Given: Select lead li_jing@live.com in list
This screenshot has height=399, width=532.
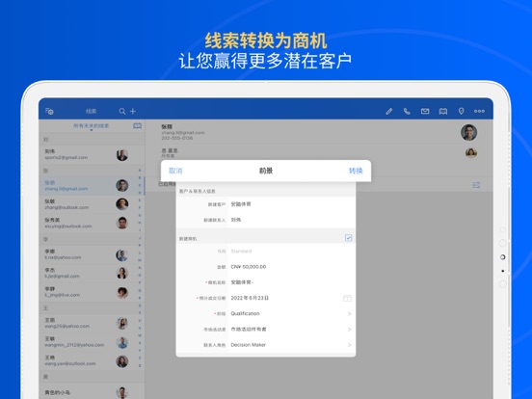Looking at the screenshot, I should click(92, 292).
